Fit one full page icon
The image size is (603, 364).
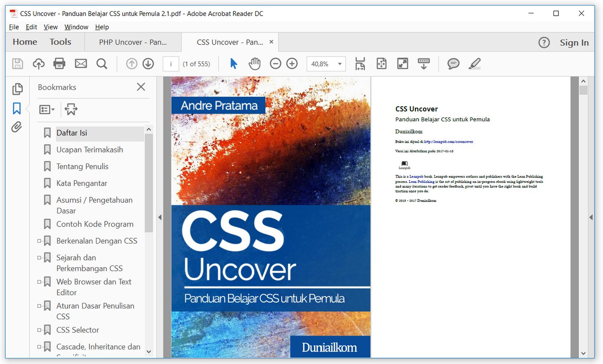pyautogui.click(x=381, y=64)
